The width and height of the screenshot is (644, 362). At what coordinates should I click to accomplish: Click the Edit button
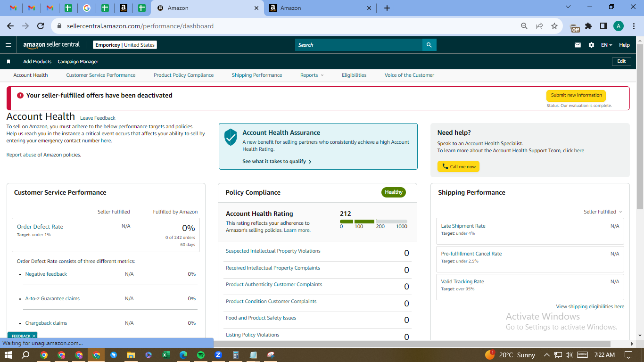tap(621, 61)
